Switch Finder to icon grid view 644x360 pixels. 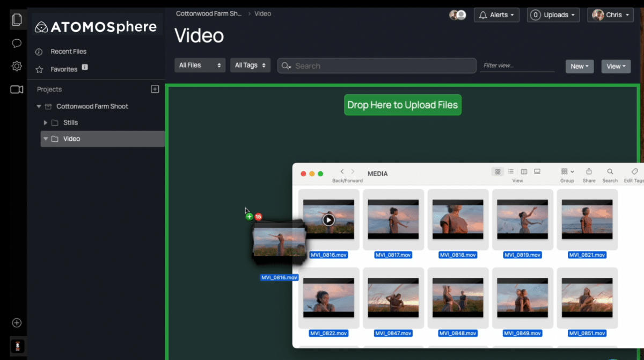498,172
